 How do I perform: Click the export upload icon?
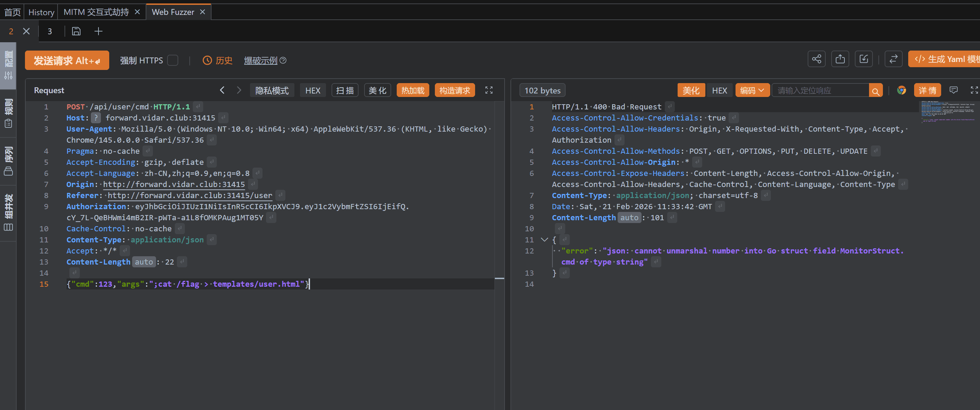[840, 59]
